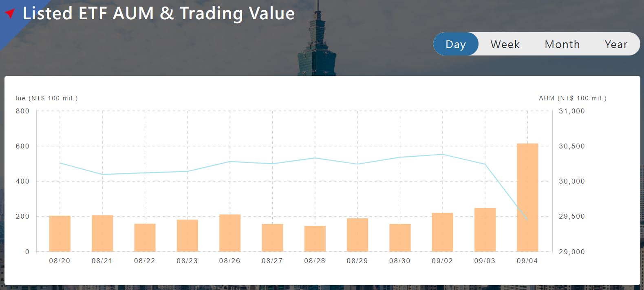Switch to the Month view
This screenshot has width=644, height=290.
562,44
